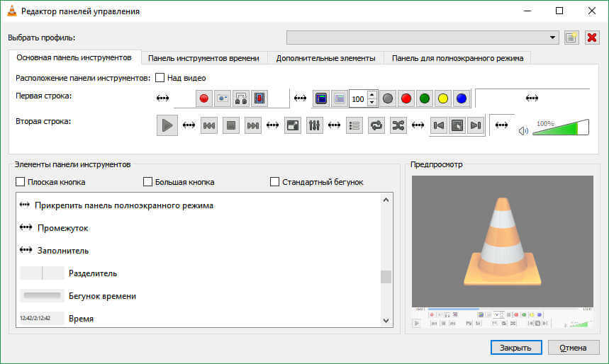
Task: Select the Stop playback square icon
Action: 230,125
